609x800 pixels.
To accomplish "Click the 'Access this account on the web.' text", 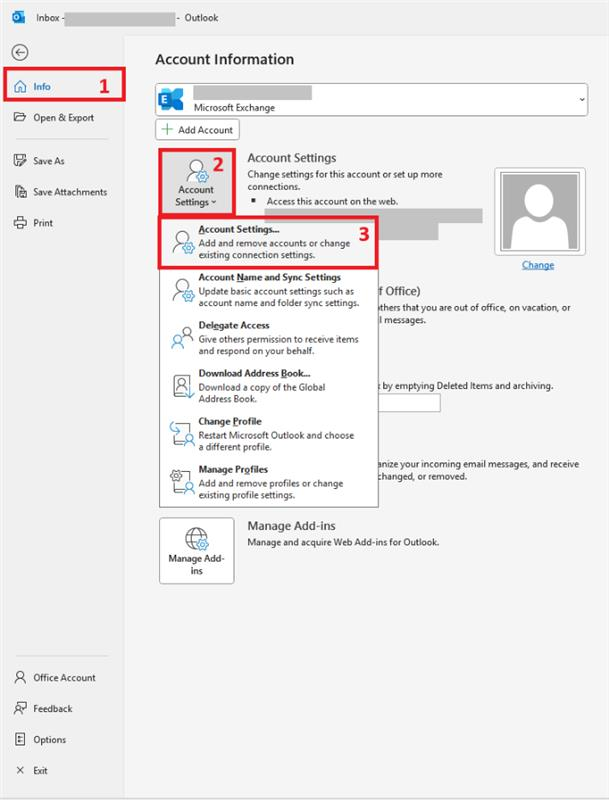I will 332,202.
